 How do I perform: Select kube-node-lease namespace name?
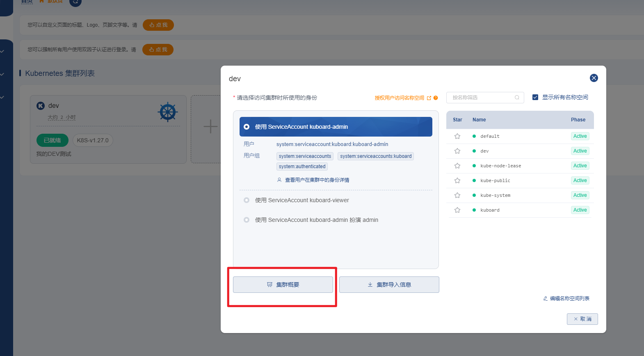coord(500,166)
